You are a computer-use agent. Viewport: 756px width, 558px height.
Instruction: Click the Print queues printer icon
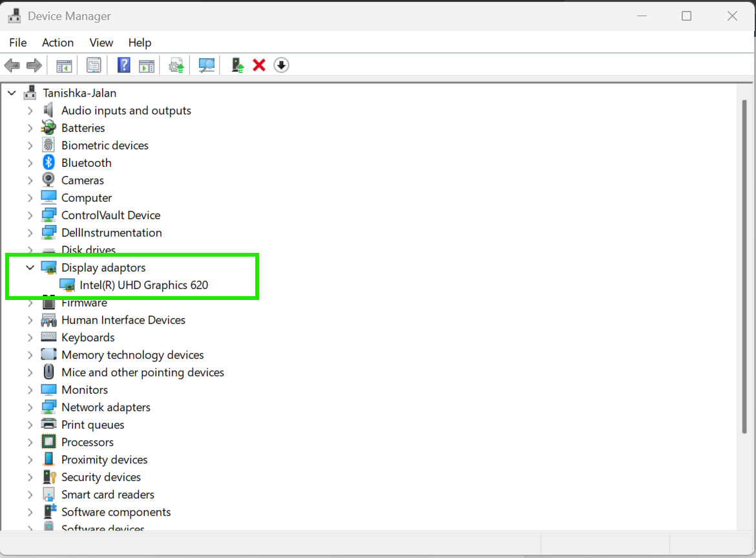pyautogui.click(x=48, y=424)
